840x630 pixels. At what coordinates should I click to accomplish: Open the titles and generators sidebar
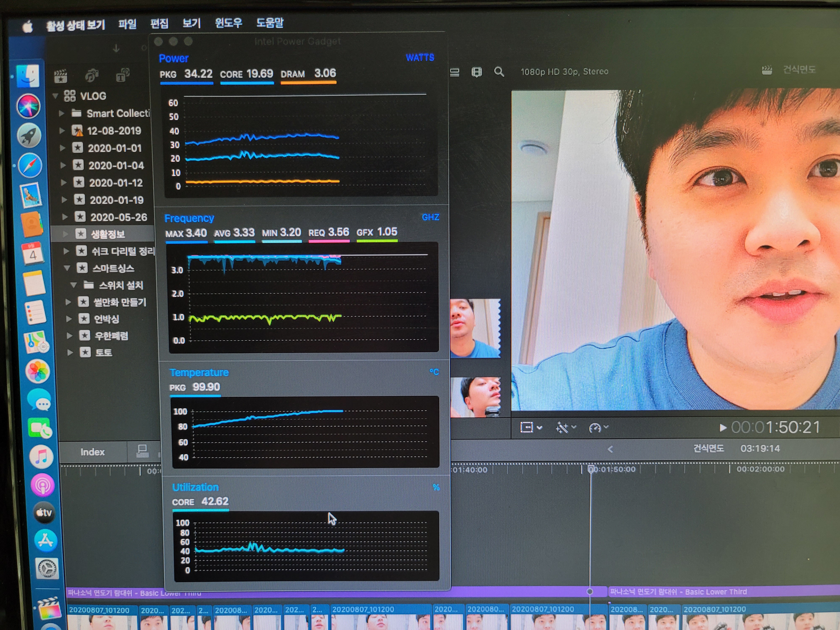(x=122, y=75)
